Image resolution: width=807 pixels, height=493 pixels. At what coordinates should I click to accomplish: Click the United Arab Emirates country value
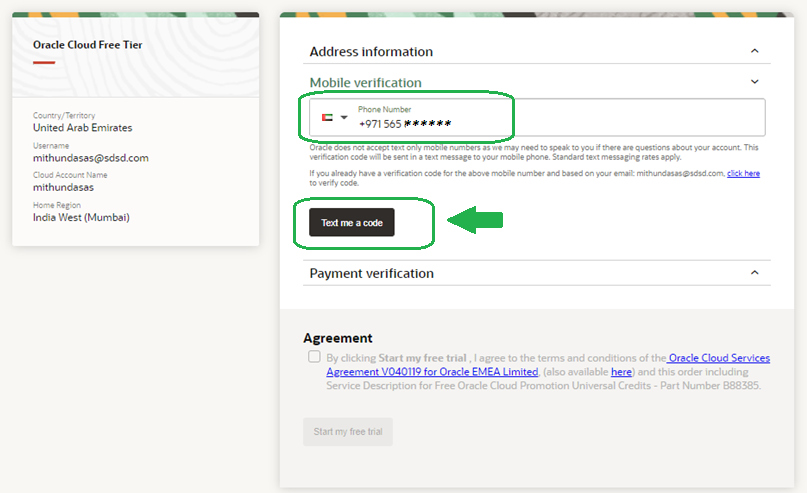[x=82, y=128]
